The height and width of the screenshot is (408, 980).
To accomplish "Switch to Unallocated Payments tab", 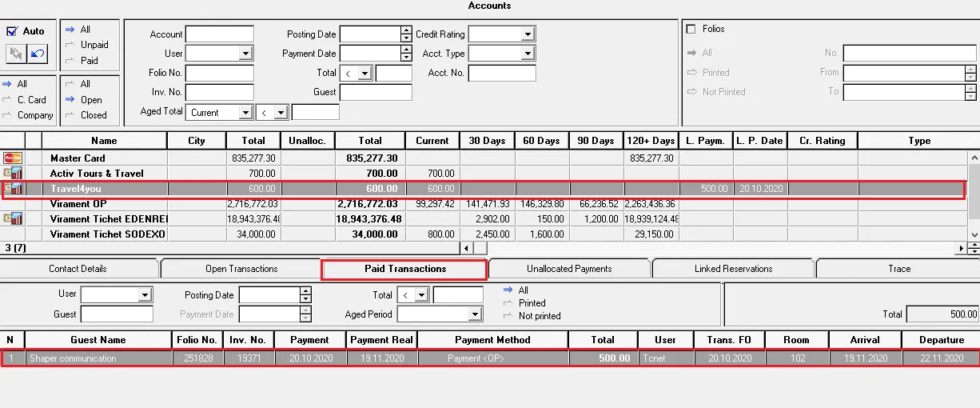I will pos(569,269).
